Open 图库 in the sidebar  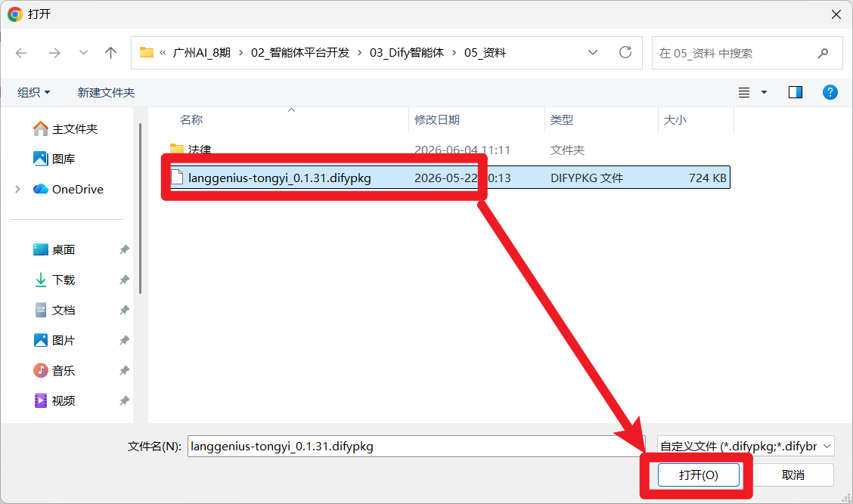point(54,159)
